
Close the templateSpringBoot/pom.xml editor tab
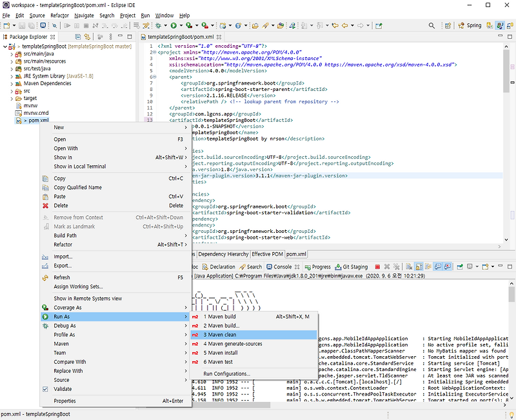(219, 37)
